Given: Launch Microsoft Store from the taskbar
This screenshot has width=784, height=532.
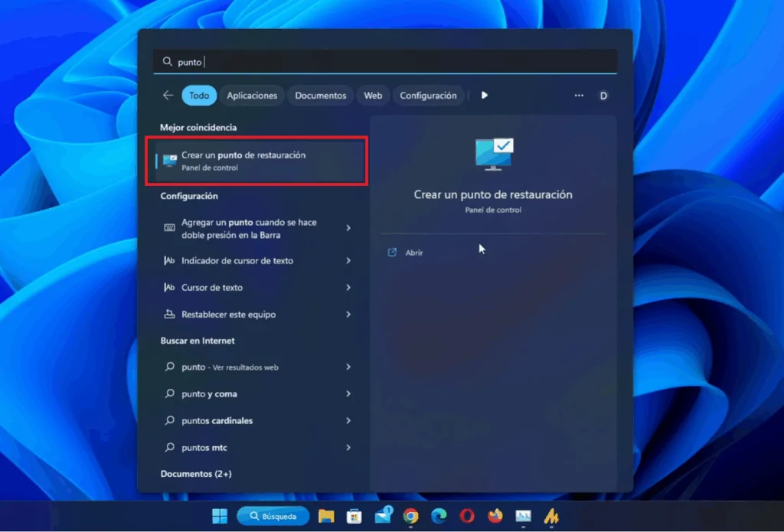Looking at the screenshot, I should 354,516.
